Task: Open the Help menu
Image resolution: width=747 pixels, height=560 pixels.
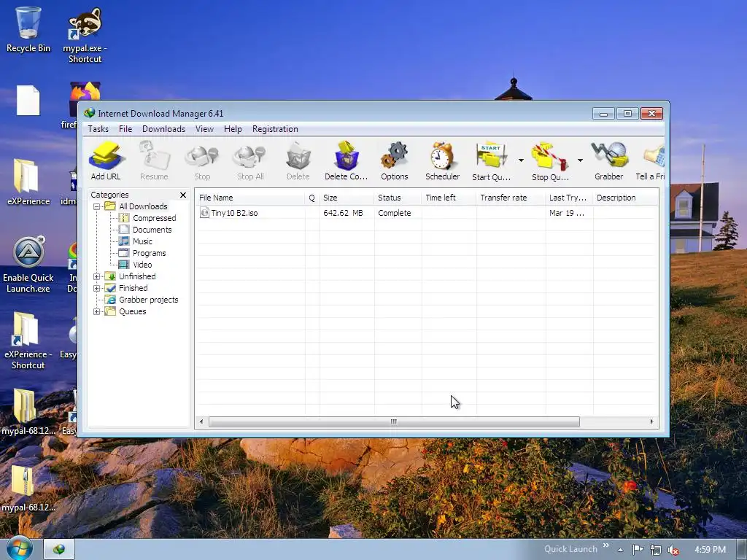Action: (233, 129)
